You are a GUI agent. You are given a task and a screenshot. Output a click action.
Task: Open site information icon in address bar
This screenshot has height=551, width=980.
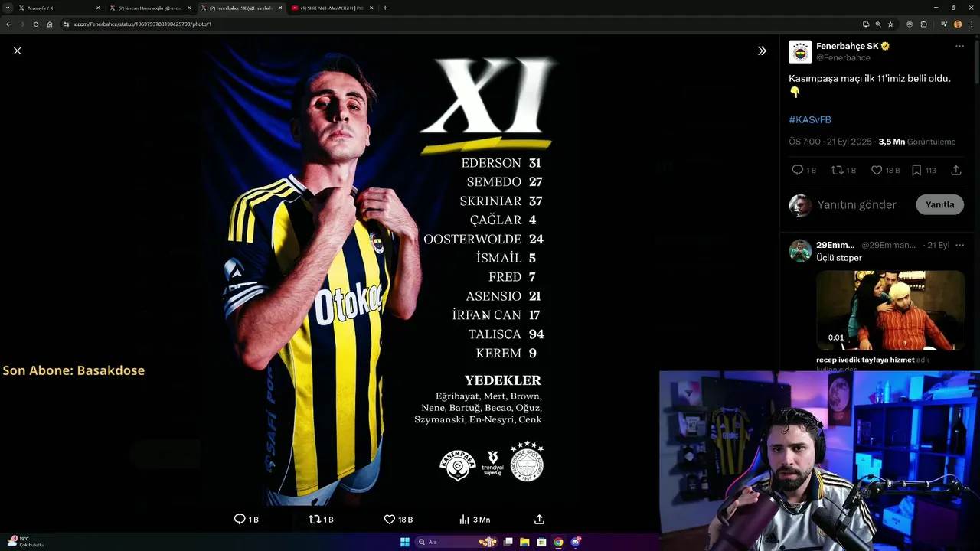pyautogui.click(x=67, y=24)
